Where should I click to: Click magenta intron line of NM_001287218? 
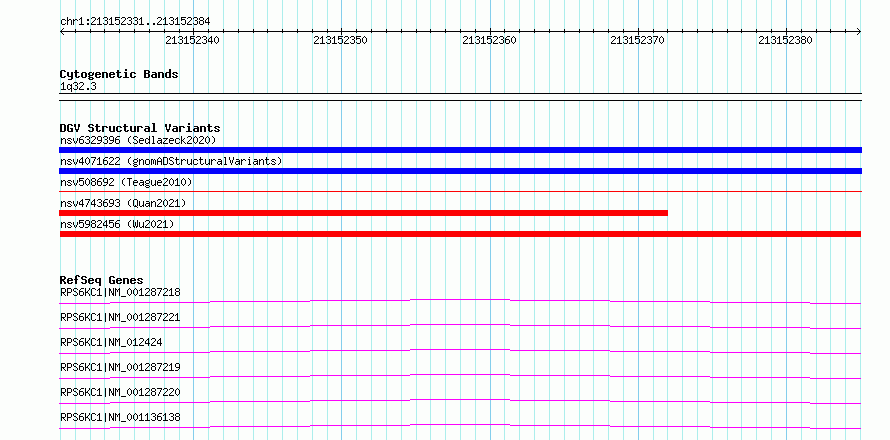click(460, 299)
